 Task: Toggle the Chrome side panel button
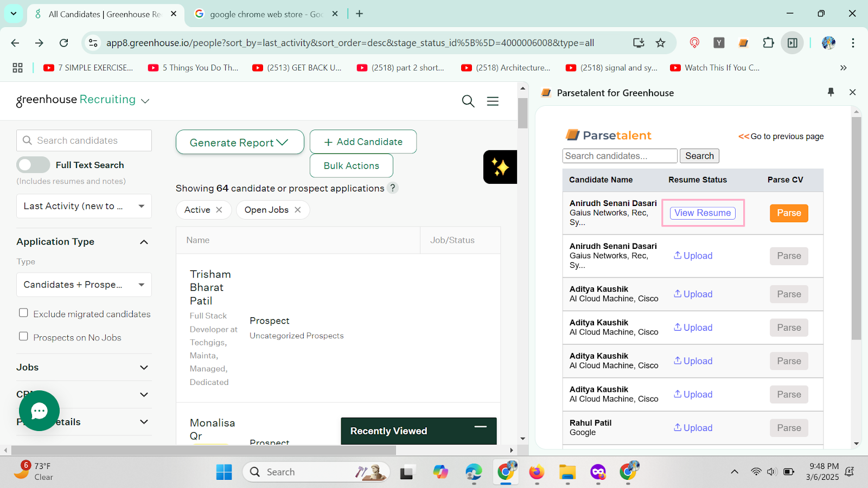[793, 43]
